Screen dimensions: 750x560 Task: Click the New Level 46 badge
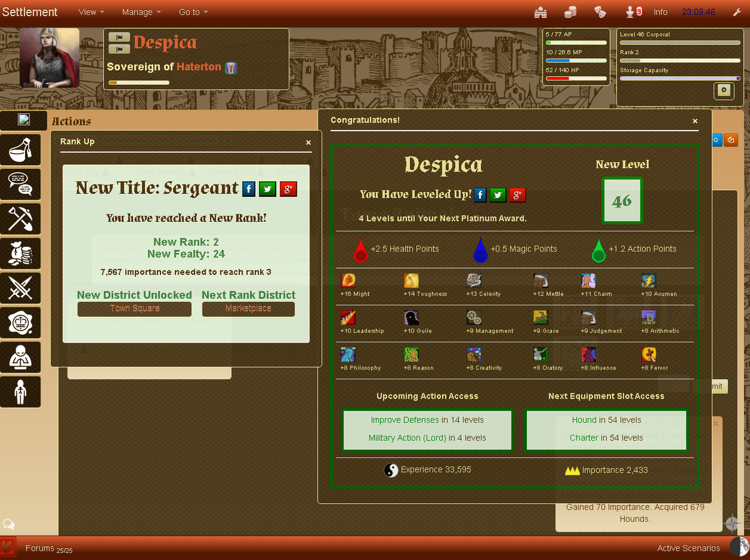tap(622, 201)
